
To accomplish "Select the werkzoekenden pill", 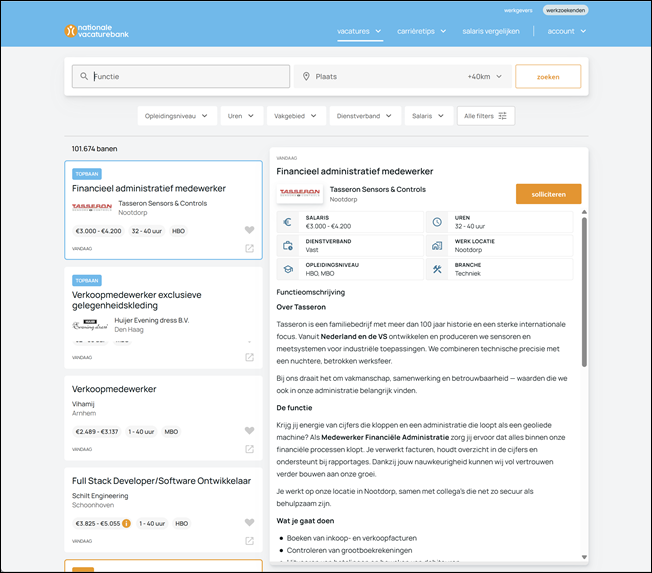I will (x=565, y=10).
